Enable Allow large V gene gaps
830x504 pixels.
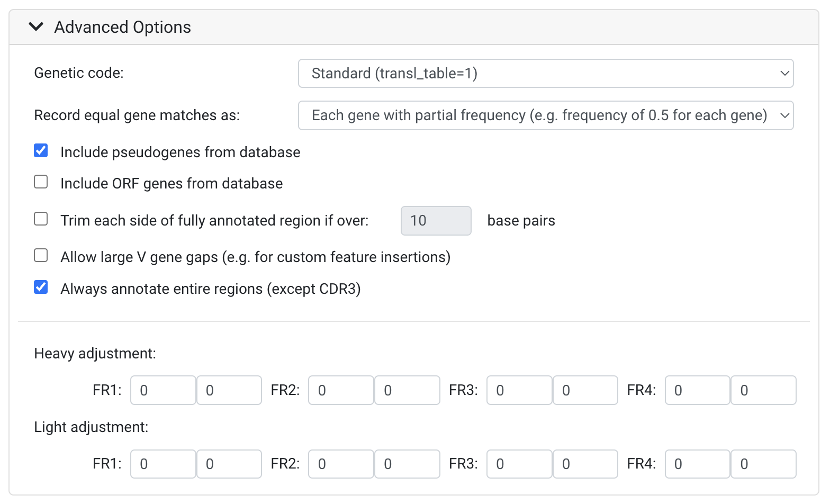tap(41, 256)
